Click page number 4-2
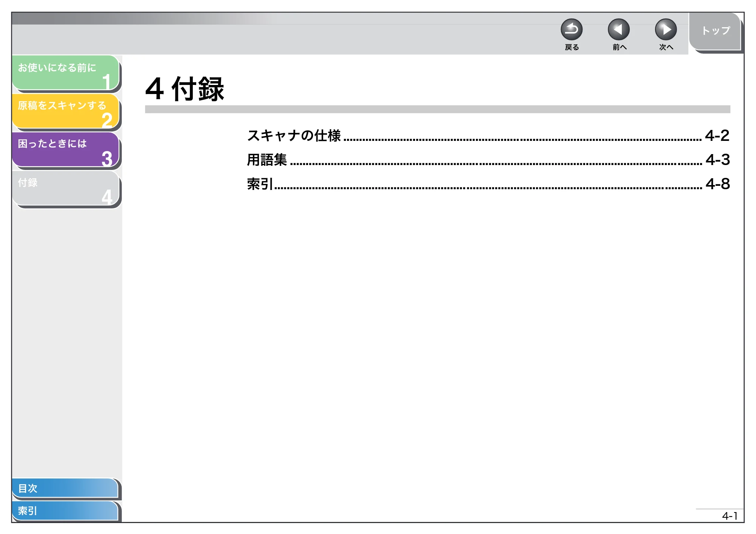756x534 pixels. [717, 136]
